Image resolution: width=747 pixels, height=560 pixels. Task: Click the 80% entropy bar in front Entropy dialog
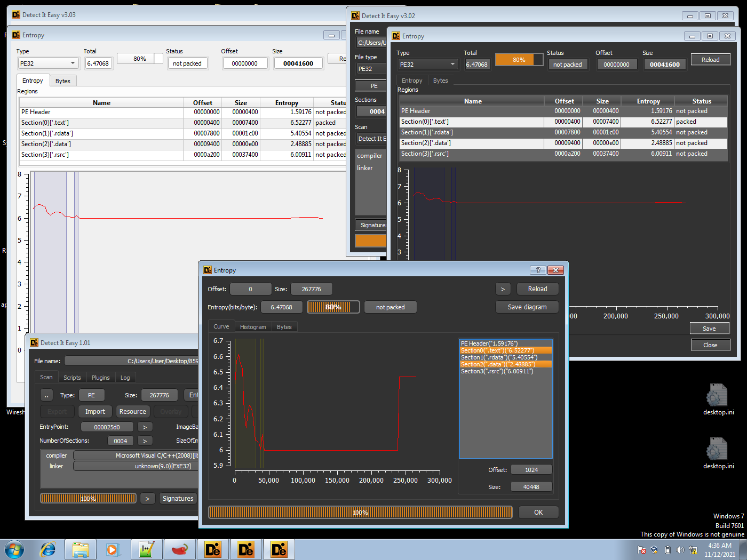coord(333,307)
